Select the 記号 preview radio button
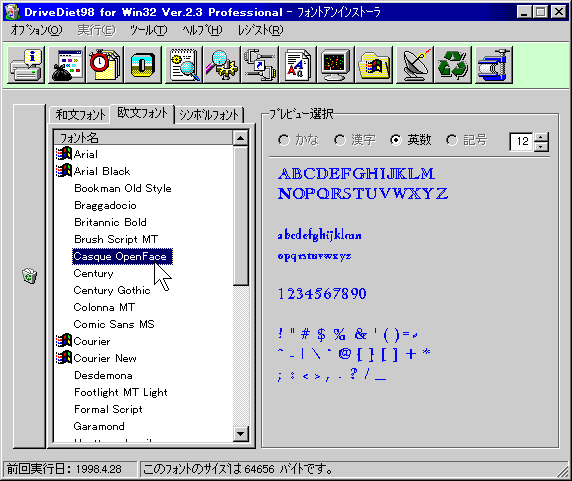The width and height of the screenshot is (572, 481). coord(452,140)
